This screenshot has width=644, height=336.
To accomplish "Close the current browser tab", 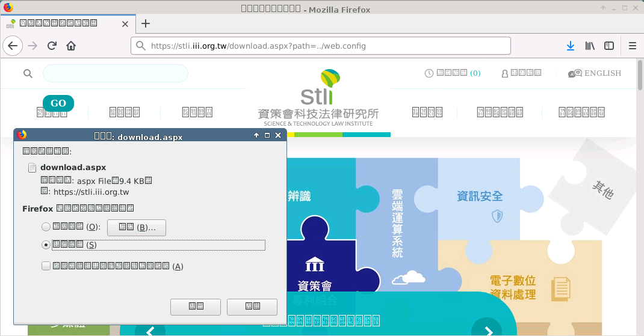I will coord(125,24).
